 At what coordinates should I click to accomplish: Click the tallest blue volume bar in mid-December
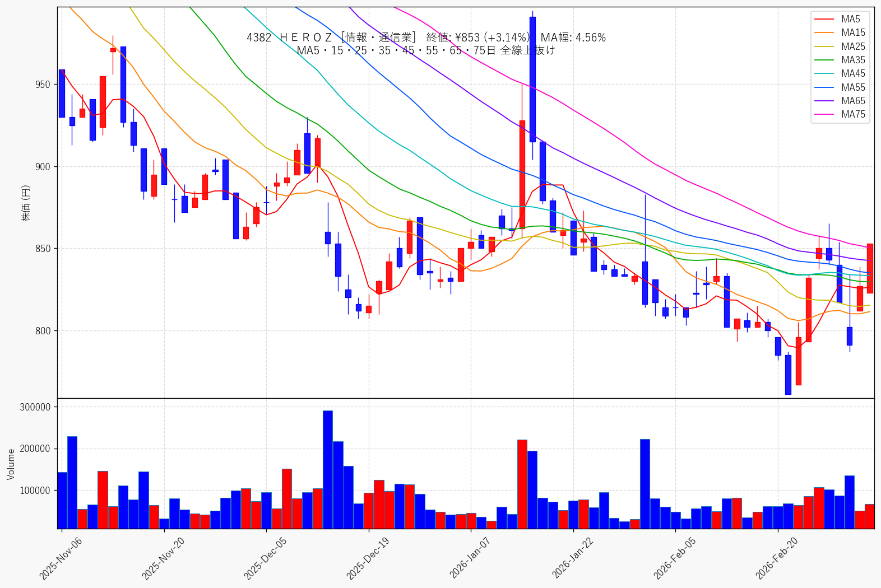pyautogui.click(x=328, y=469)
